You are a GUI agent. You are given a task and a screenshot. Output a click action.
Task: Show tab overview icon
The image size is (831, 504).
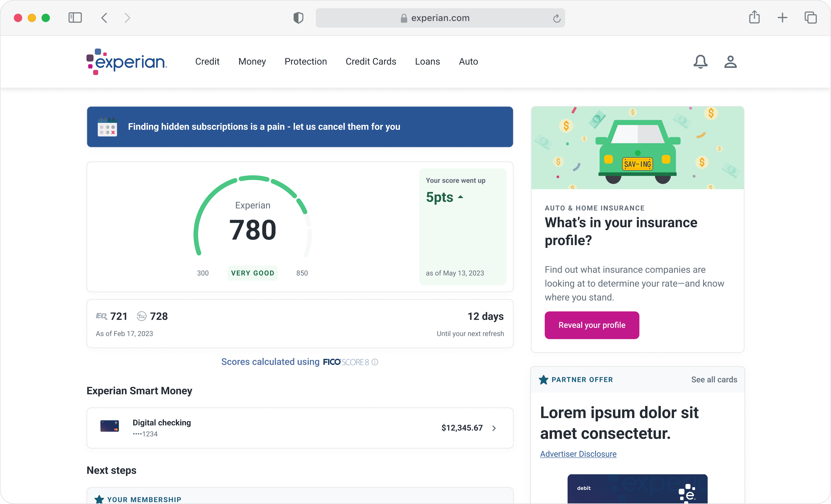click(810, 17)
